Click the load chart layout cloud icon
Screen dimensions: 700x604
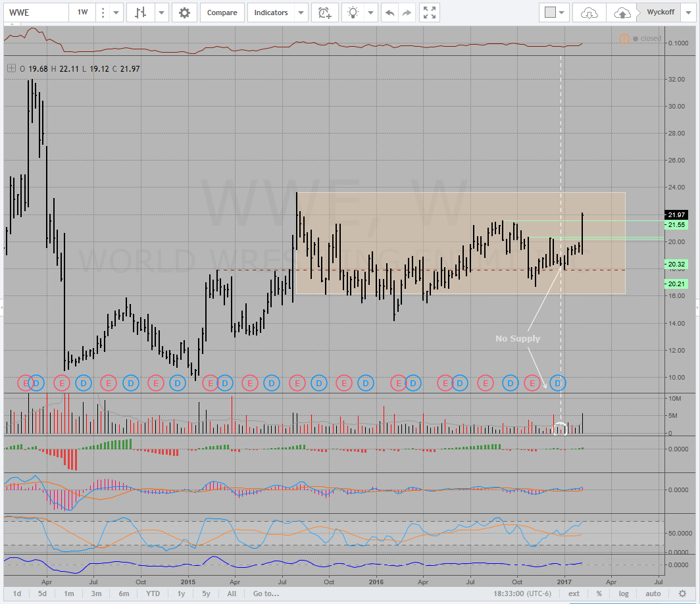(x=589, y=13)
